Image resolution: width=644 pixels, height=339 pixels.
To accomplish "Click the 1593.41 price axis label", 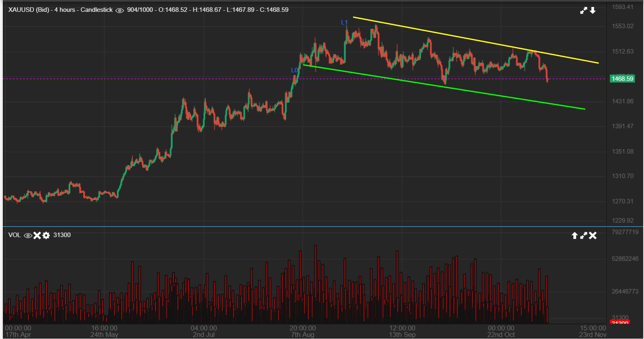I will 623,7.
